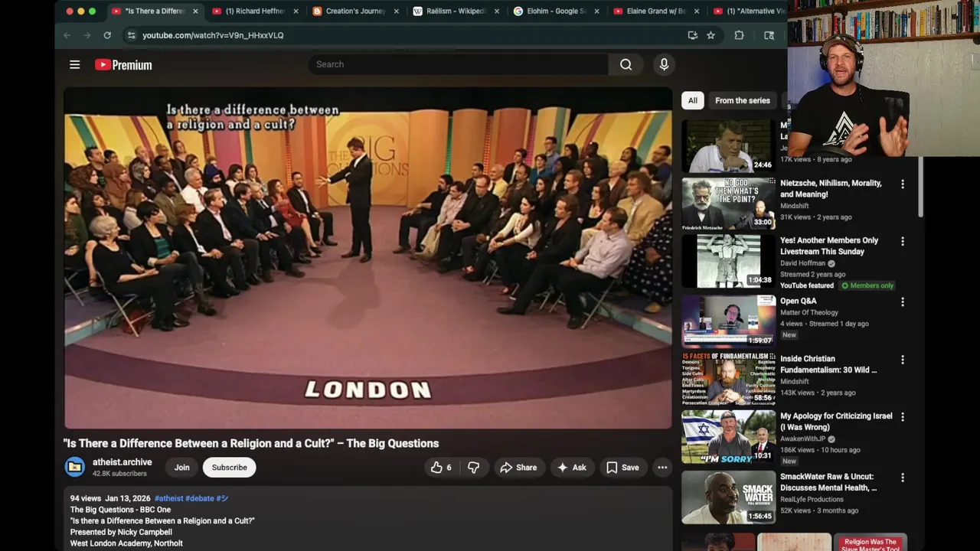Open Matter Of Theology channel name
This screenshot has height=551, width=980.
(808, 312)
